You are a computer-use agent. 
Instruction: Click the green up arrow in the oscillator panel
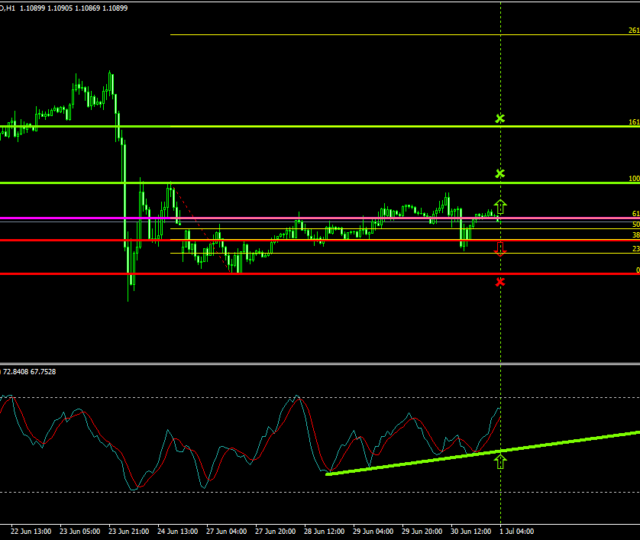[500, 461]
